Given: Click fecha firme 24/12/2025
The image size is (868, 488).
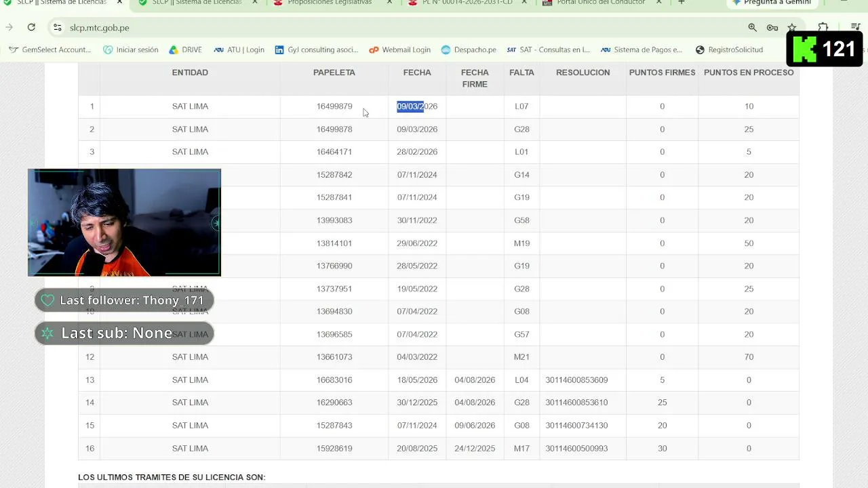Looking at the screenshot, I should click(x=475, y=449).
